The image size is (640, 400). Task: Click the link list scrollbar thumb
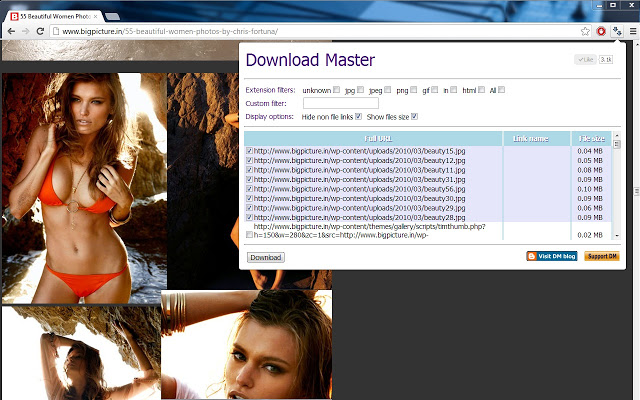[617, 144]
